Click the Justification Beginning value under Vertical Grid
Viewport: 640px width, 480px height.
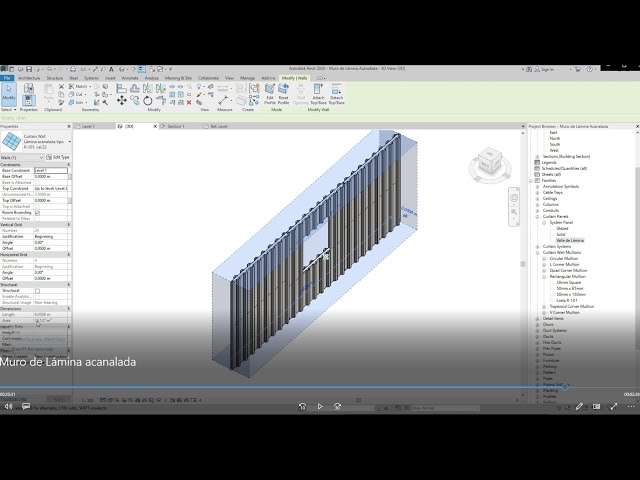click(x=51, y=236)
